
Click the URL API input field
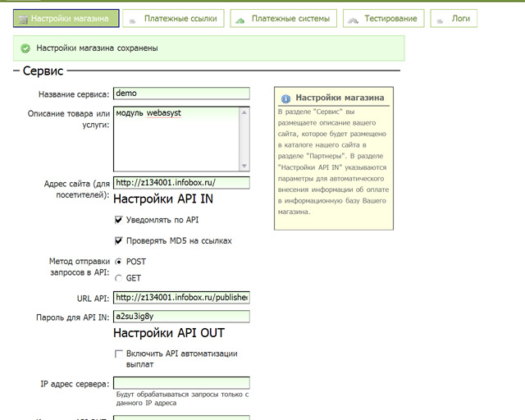[x=180, y=297]
